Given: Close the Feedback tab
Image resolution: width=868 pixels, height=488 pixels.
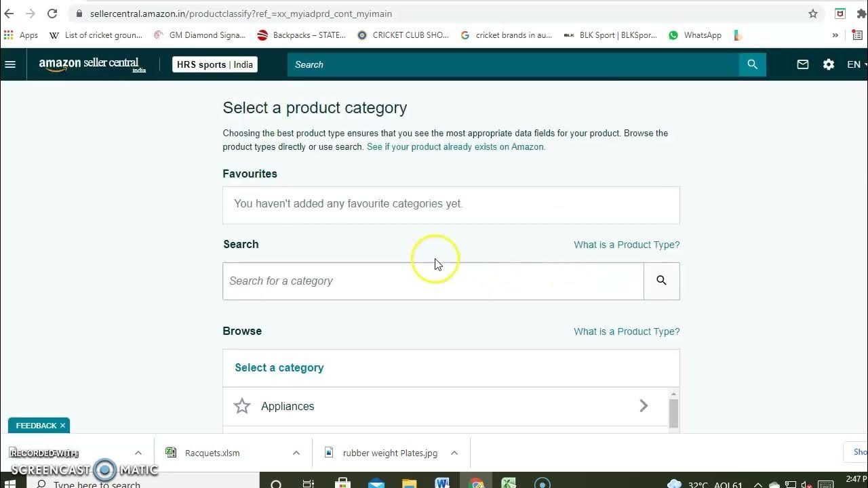Looking at the screenshot, I should [62, 426].
